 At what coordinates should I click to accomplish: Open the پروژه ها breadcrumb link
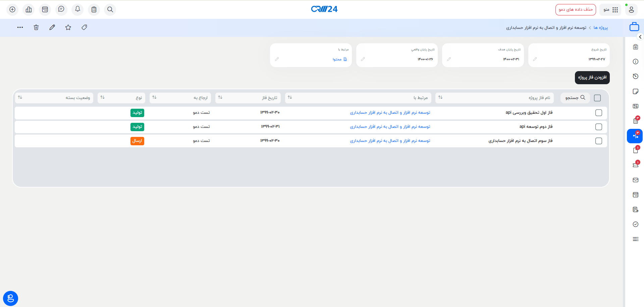tap(600, 28)
